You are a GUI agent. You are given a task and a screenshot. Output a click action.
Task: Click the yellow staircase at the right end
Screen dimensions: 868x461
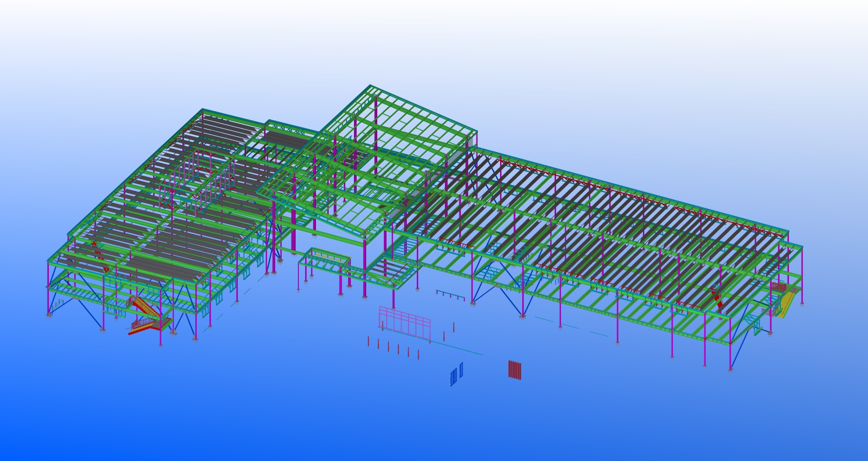[x=786, y=303]
